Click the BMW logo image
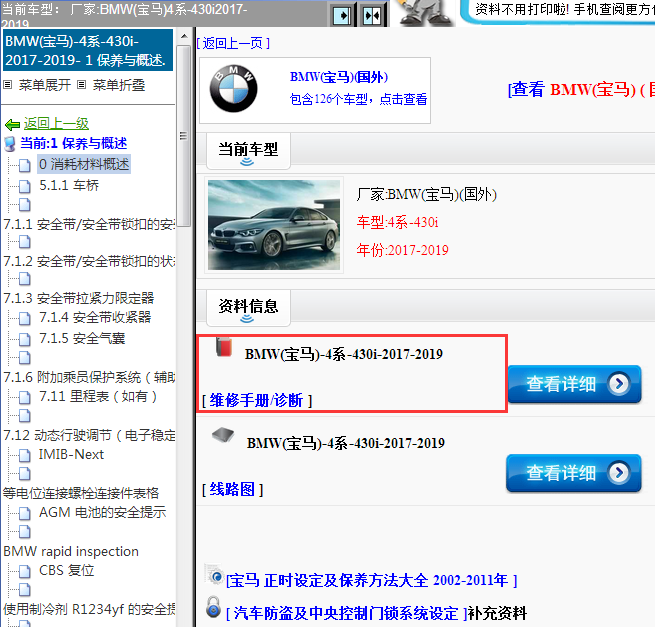The width and height of the screenshot is (655, 627). point(234,89)
